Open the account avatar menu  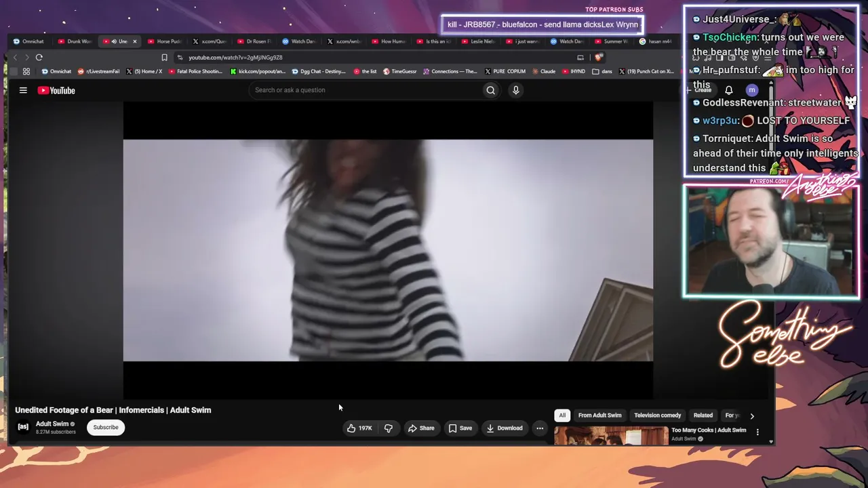[751, 90]
